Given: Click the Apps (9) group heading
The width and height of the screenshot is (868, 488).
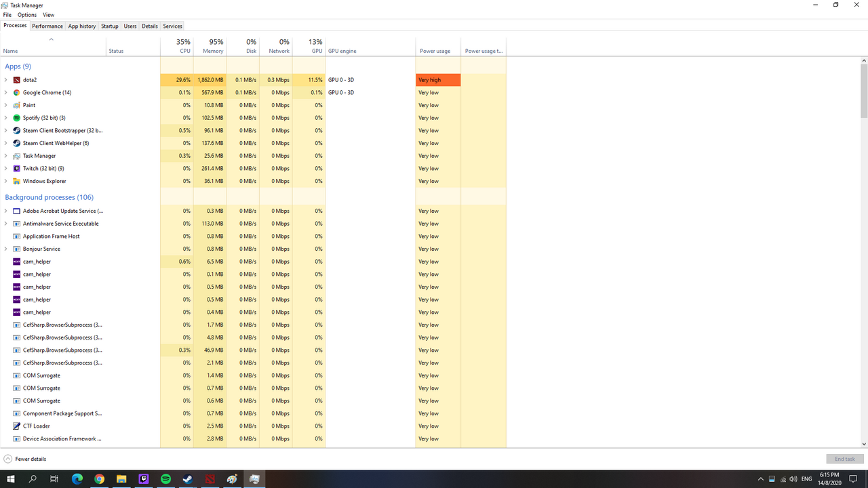Looking at the screenshot, I should tap(18, 66).
